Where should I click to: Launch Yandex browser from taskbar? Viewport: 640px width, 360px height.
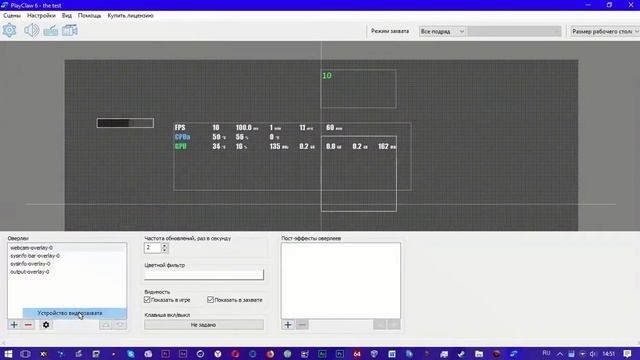[218, 354]
